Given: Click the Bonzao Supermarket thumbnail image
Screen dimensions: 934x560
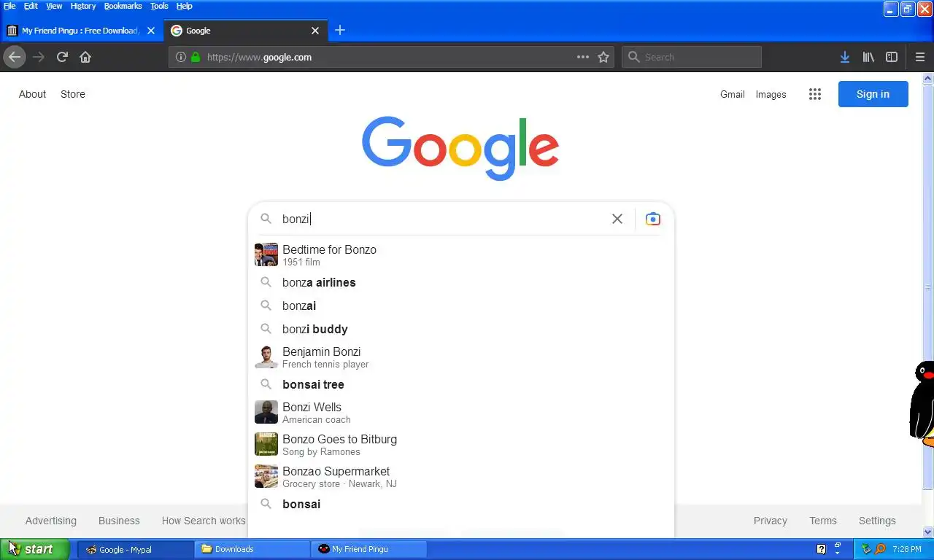Looking at the screenshot, I should tap(266, 476).
